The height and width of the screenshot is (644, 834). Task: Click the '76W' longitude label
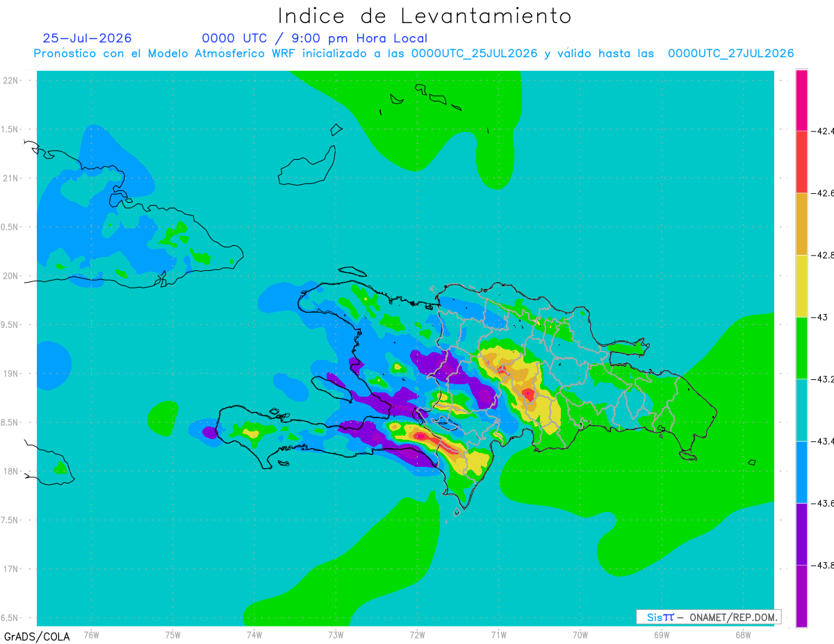pos(91,634)
